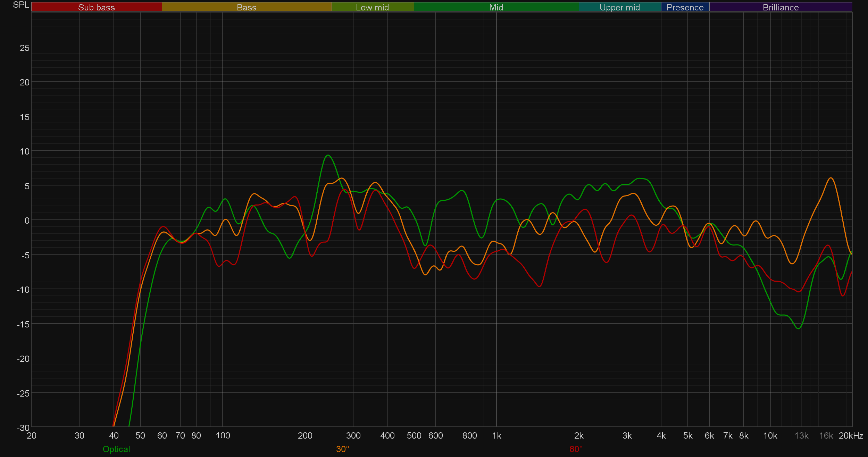This screenshot has height=457, width=868.
Task: Click the Sub bass band label
Action: pyautogui.click(x=96, y=7)
